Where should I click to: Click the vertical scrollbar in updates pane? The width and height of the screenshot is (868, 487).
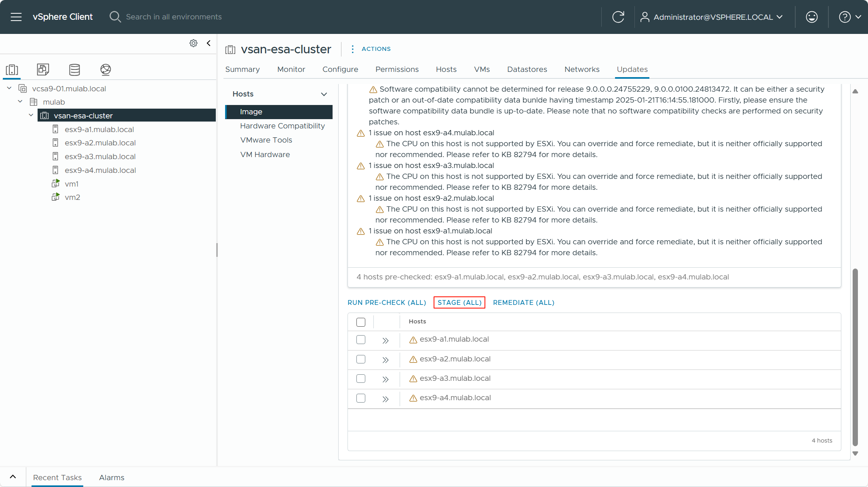click(x=855, y=357)
